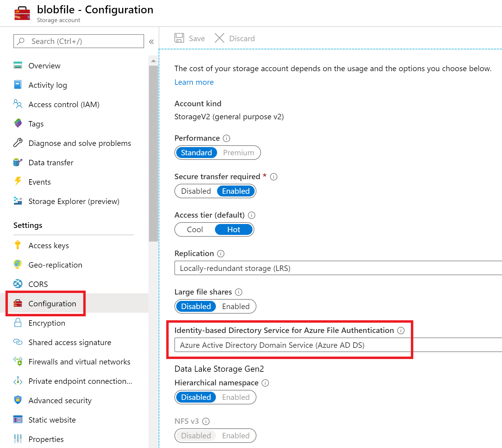
Task: Set Secure transfer required to Disabled
Action: [196, 191]
